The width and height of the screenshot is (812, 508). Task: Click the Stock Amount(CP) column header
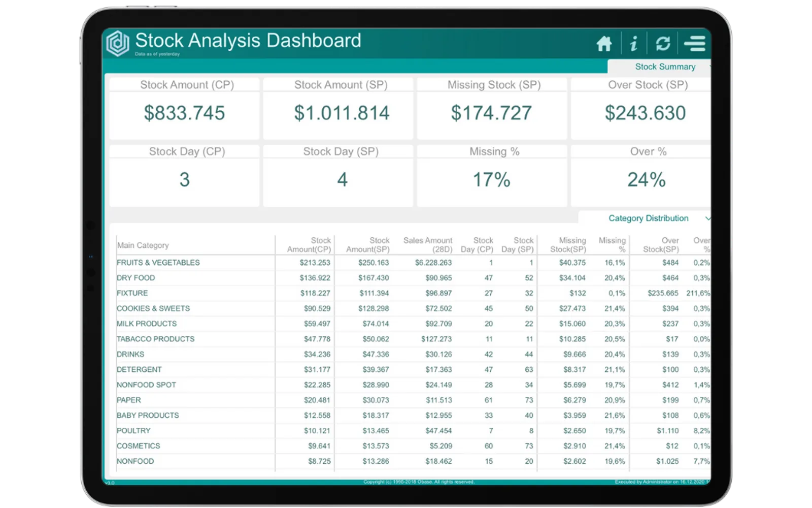coord(309,245)
